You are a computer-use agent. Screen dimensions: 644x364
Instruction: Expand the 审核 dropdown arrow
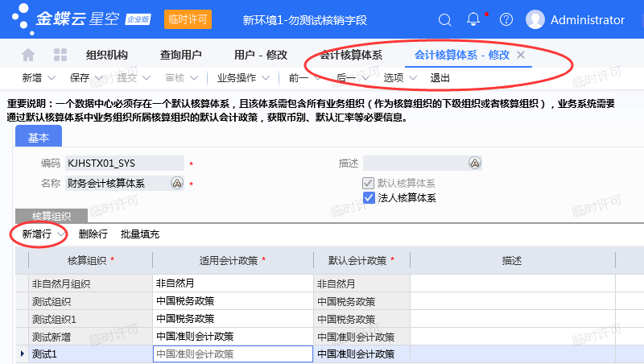(194, 77)
